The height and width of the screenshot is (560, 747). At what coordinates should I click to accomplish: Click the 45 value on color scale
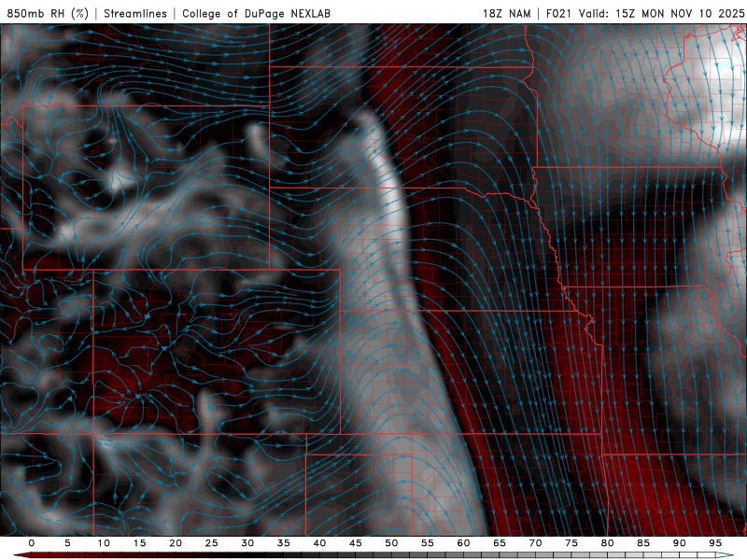click(356, 543)
